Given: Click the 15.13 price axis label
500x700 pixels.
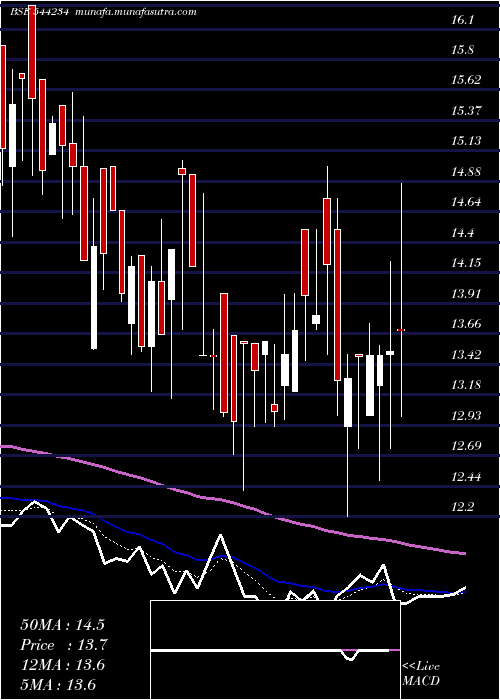Looking at the screenshot, I should point(467,141).
